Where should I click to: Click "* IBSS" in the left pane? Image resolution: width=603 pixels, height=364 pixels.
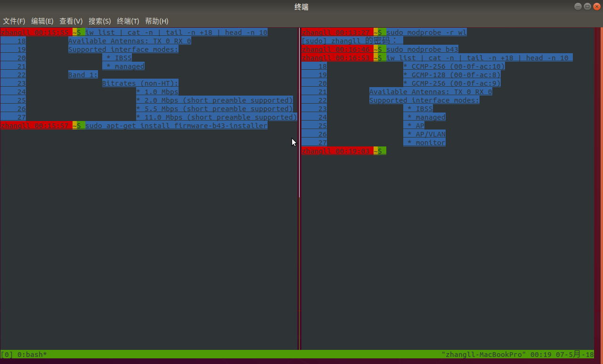click(119, 58)
